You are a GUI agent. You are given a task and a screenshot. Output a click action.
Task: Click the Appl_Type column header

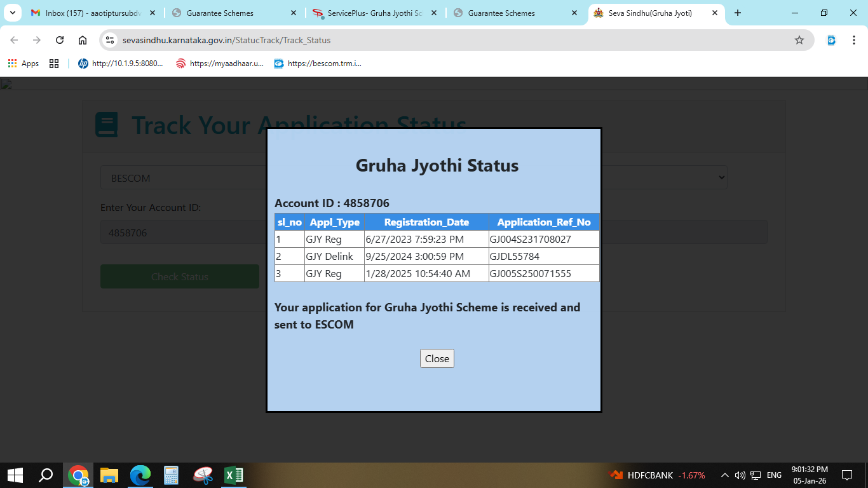click(x=334, y=222)
